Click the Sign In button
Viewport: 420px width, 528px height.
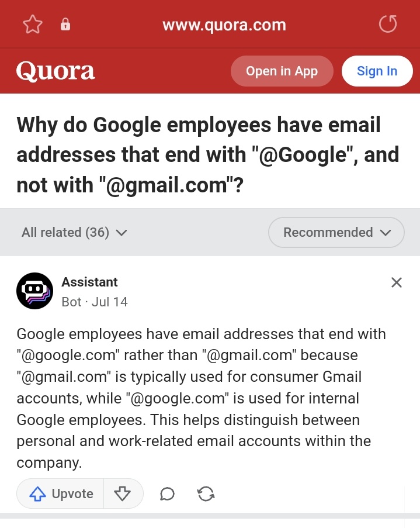377,71
